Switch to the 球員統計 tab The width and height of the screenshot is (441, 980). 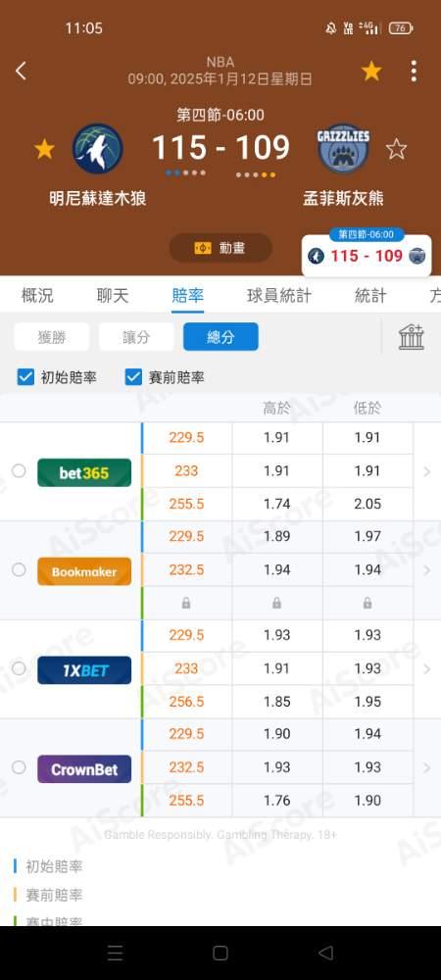tap(279, 296)
